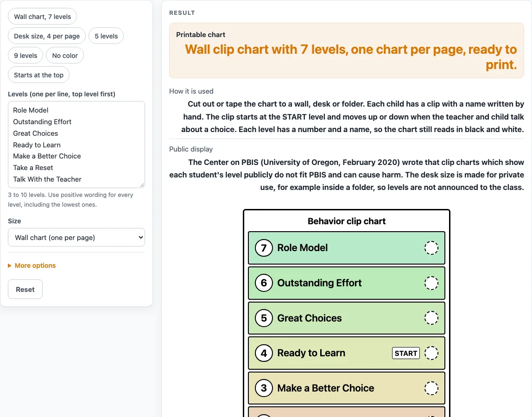The height and width of the screenshot is (417, 532).
Task: Click dashed clip circle on Great Choices row
Action: [431, 318]
